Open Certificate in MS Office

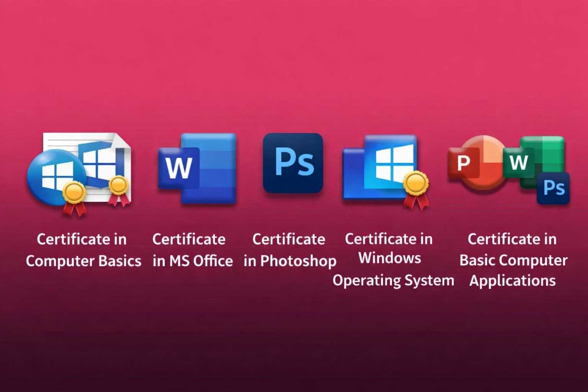(x=193, y=250)
